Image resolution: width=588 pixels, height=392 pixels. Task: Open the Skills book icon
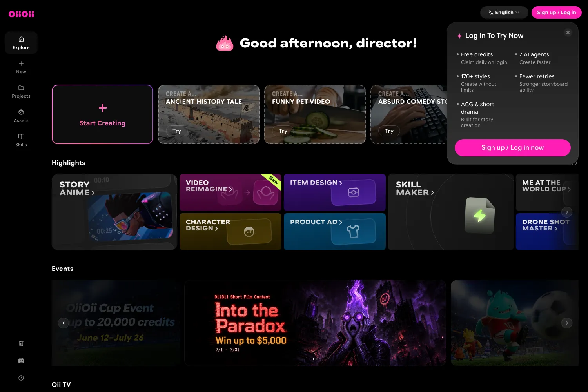[x=21, y=136]
